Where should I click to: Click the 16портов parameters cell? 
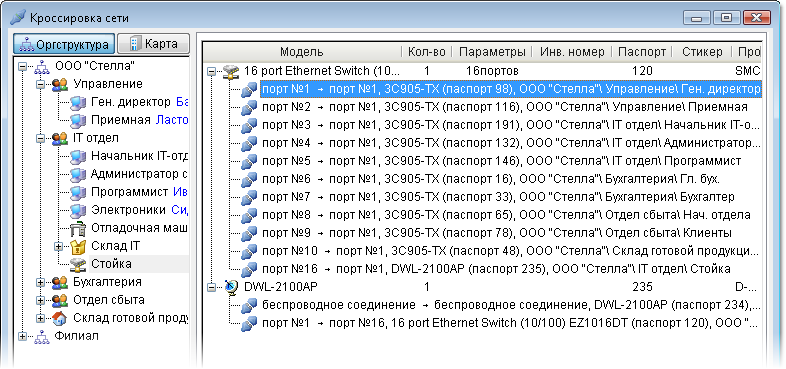pyautogui.click(x=492, y=71)
